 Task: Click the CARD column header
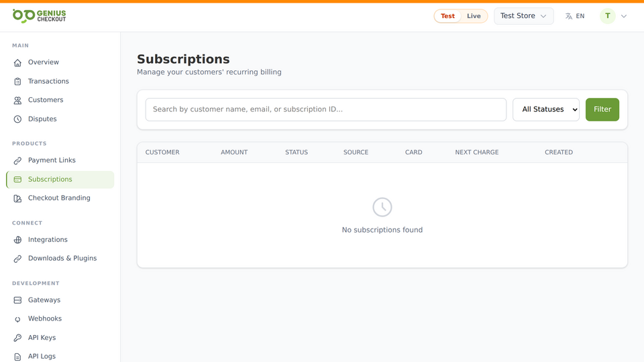(x=414, y=152)
